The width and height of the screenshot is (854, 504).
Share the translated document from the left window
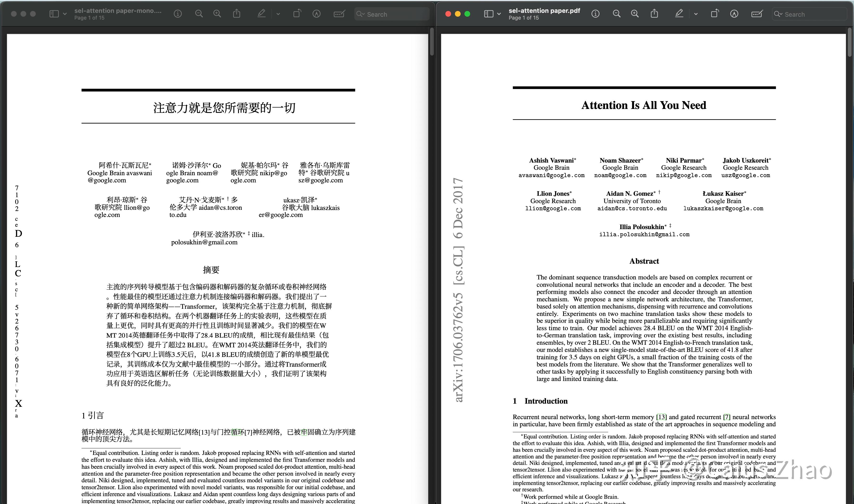[x=237, y=14]
